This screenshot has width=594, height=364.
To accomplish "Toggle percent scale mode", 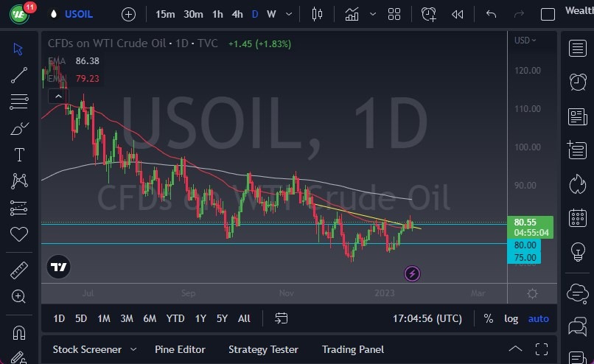I will coord(488,318).
